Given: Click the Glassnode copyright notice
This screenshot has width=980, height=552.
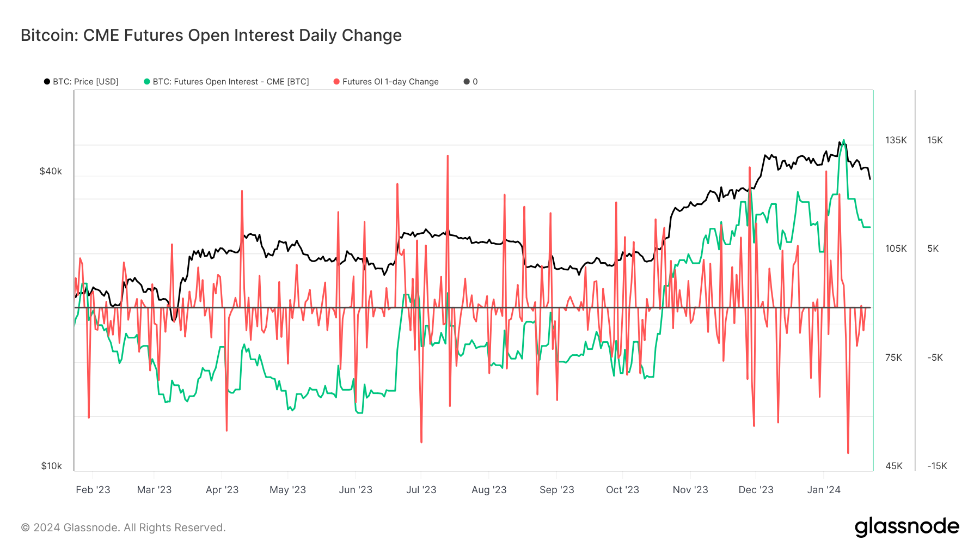Looking at the screenshot, I should [123, 527].
